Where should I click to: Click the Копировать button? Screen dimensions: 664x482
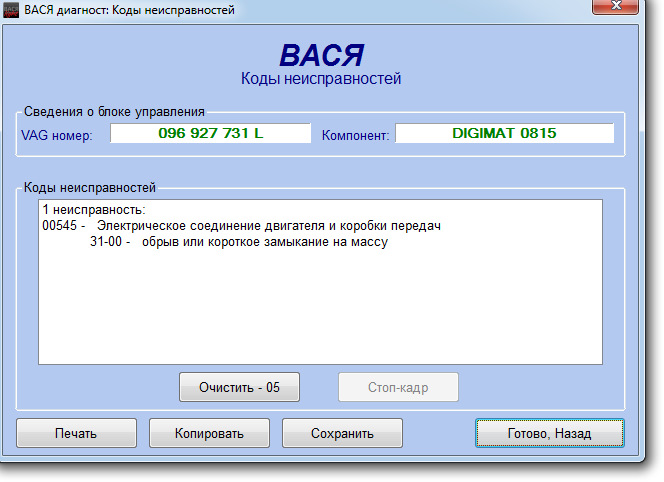click(209, 433)
